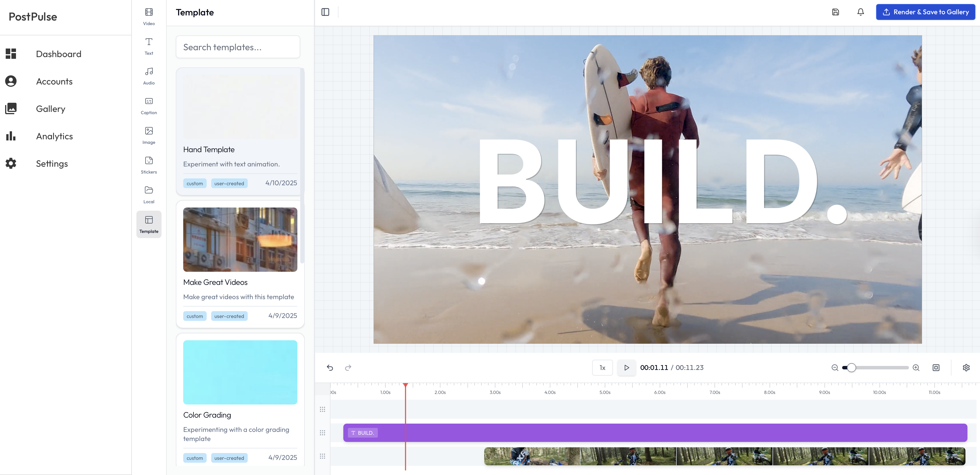Open Settings in left sidebar
Viewport: 980px width, 475px height.
coord(52,164)
